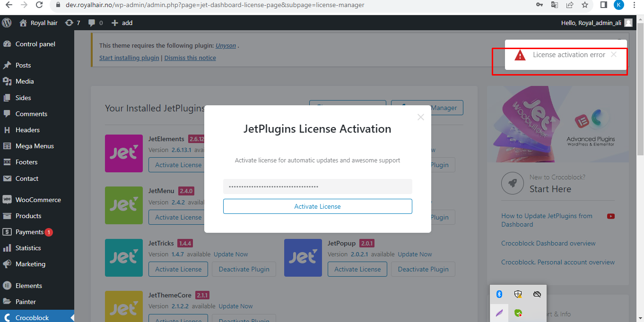The image size is (644, 322).
Task: Open Crocoblock sidebar item
Action: tap(37, 317)
